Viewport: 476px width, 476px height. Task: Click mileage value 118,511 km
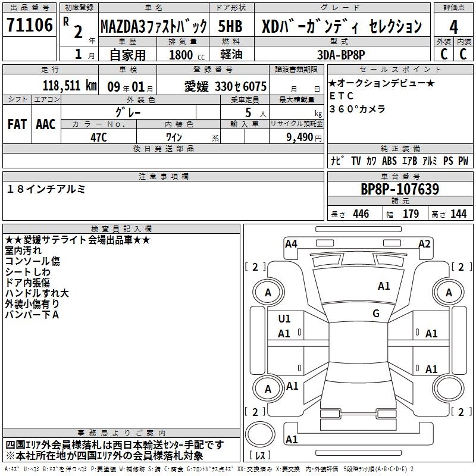click(70, 86)
